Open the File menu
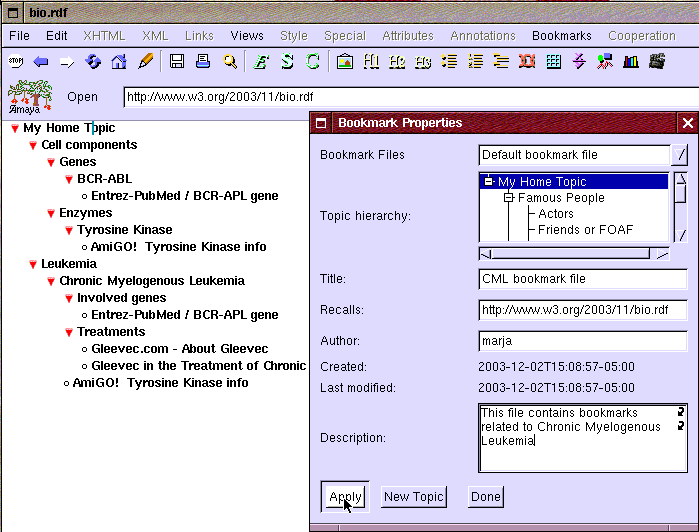The height and width of the screenshot is (532, 699). [x=19, y=36]
